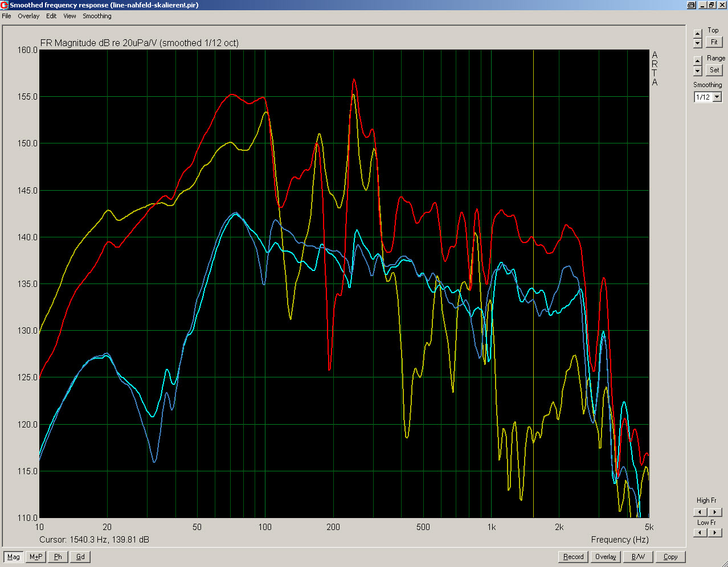
Task: Open the File menu
Action: [6, 16]
